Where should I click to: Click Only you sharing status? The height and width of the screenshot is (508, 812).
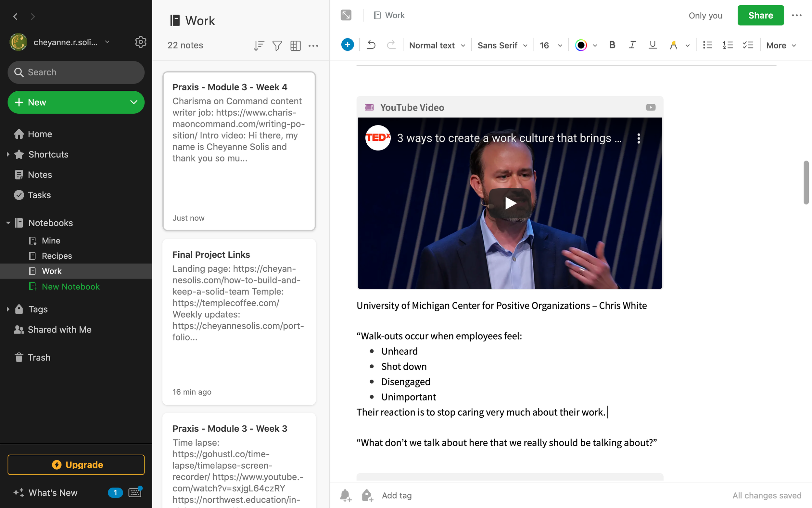pyautogui.click(x=705, y=16)
